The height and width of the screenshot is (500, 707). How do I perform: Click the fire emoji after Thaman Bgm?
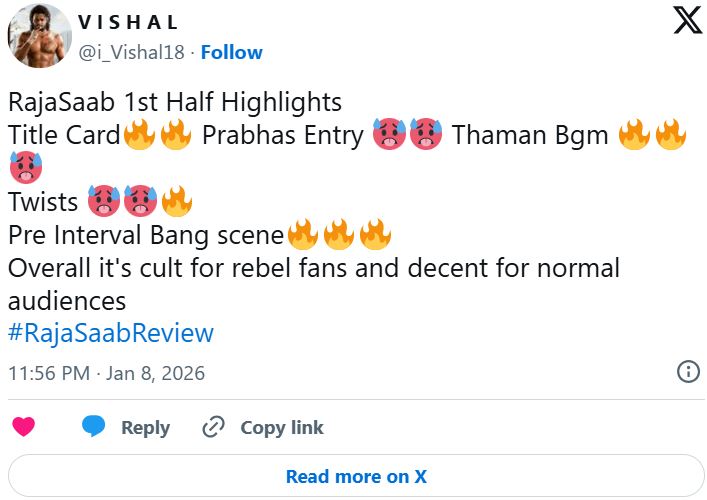click(635, 135)
